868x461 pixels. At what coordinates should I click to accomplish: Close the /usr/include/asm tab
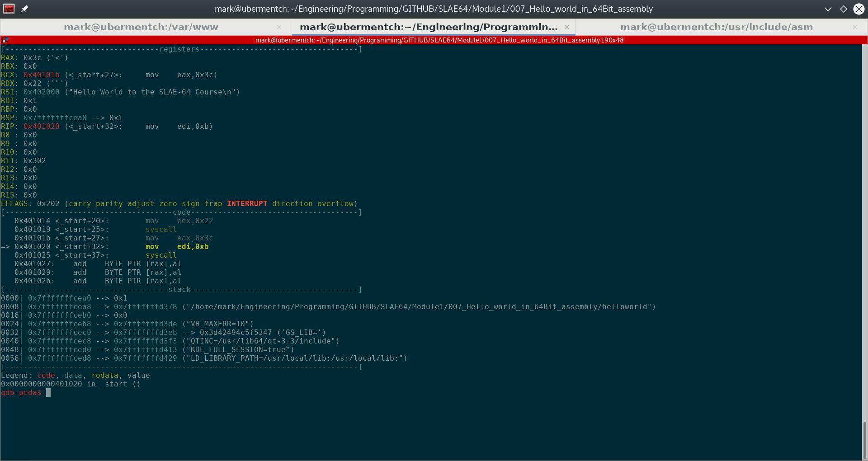(854, 27)
